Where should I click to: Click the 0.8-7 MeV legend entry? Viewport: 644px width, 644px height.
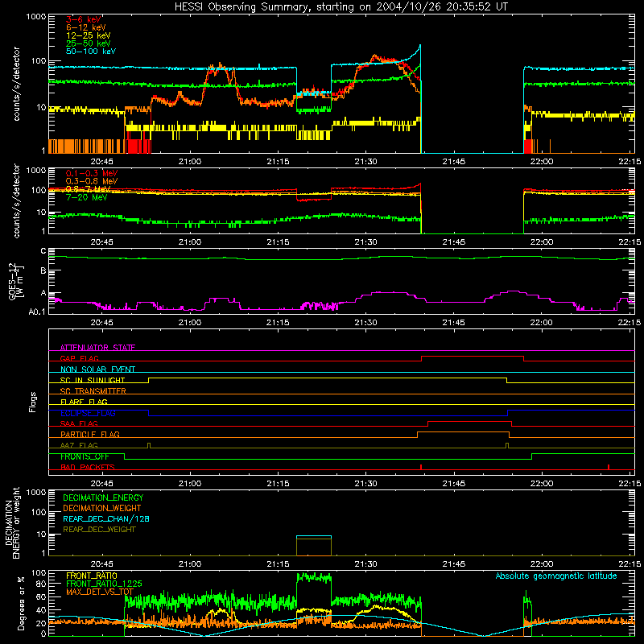point(89,189)
